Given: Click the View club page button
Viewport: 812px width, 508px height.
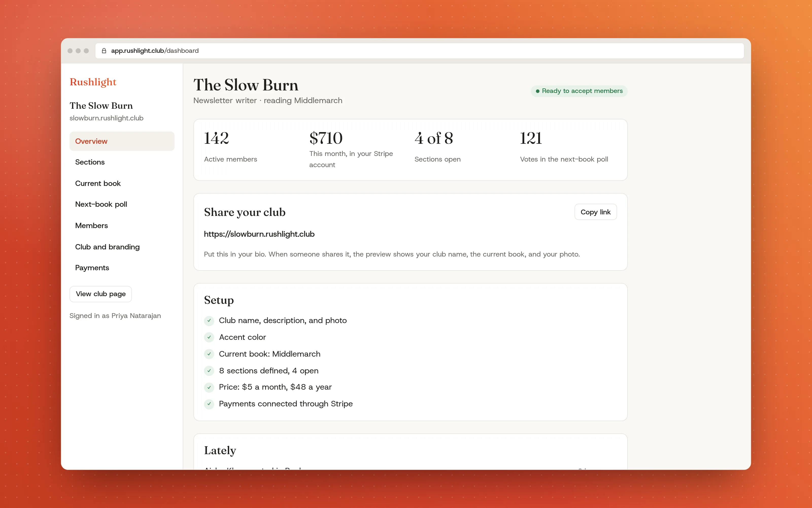Looking at the screenshot, I should (x=101, y=294).
